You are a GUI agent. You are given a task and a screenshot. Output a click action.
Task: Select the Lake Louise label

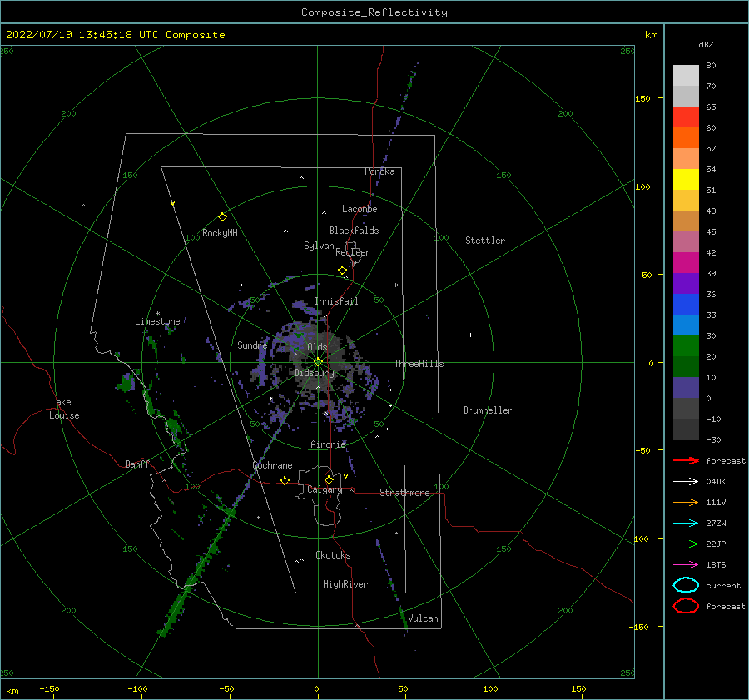[x=64, y=409]
